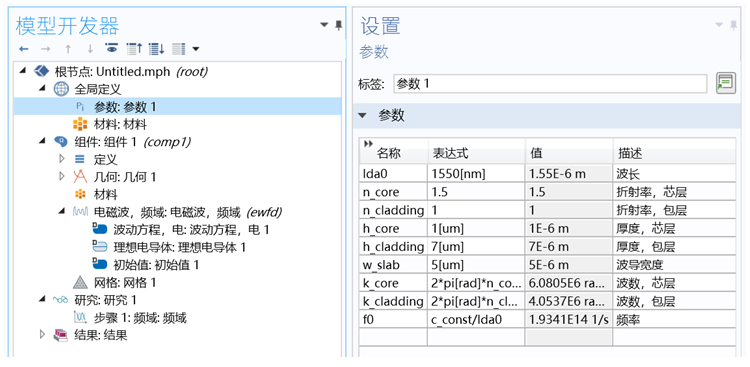Click the root node Untitled.mph icon
Viewport: 750px width, 367px height.
tap(42, 71)
